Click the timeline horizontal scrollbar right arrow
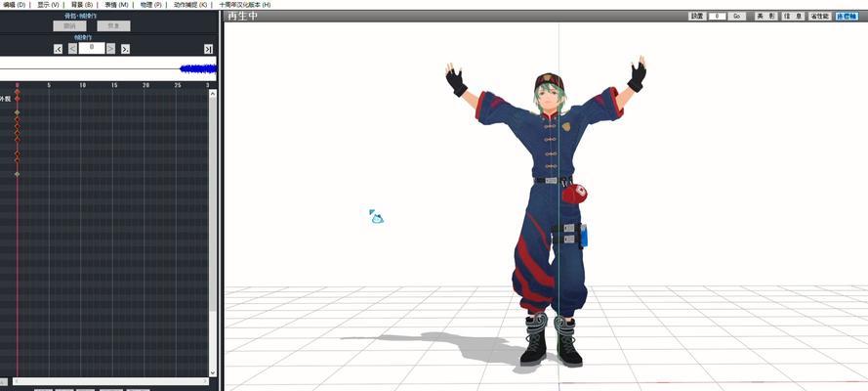This screenshot has width=868, height=391. (x=205, y=381)
